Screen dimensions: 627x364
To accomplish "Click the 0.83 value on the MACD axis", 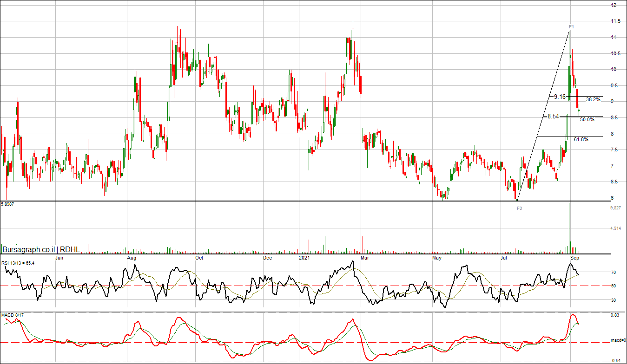I will click(x=614, y=316).
